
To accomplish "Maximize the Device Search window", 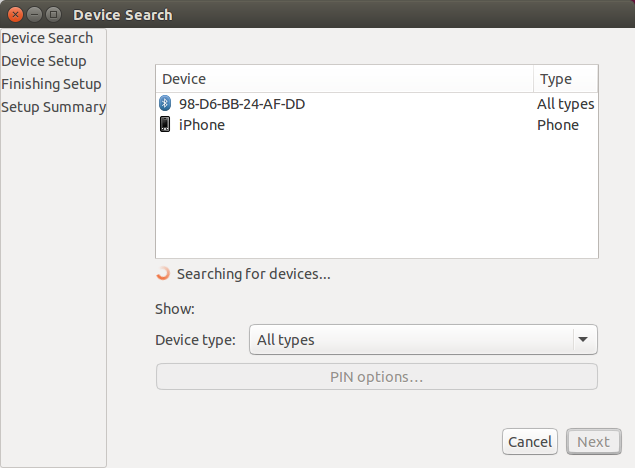I will pyautogui.click(x=53, y=15).
